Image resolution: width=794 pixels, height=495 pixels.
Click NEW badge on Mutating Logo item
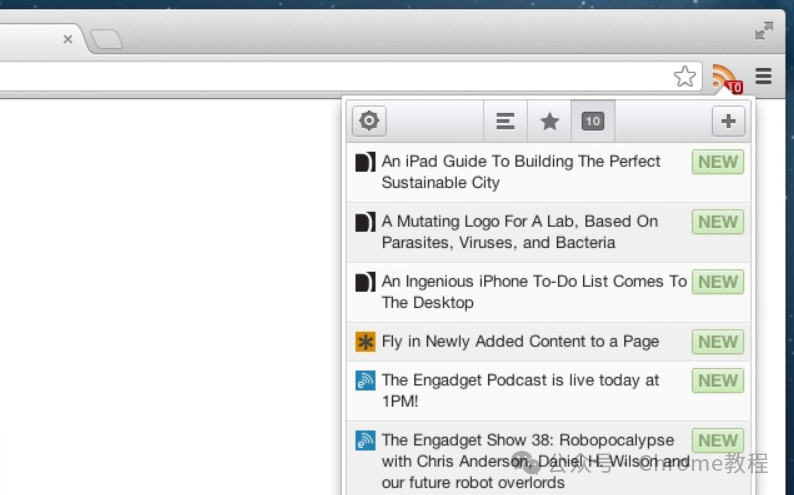click(x=718, y=222)
